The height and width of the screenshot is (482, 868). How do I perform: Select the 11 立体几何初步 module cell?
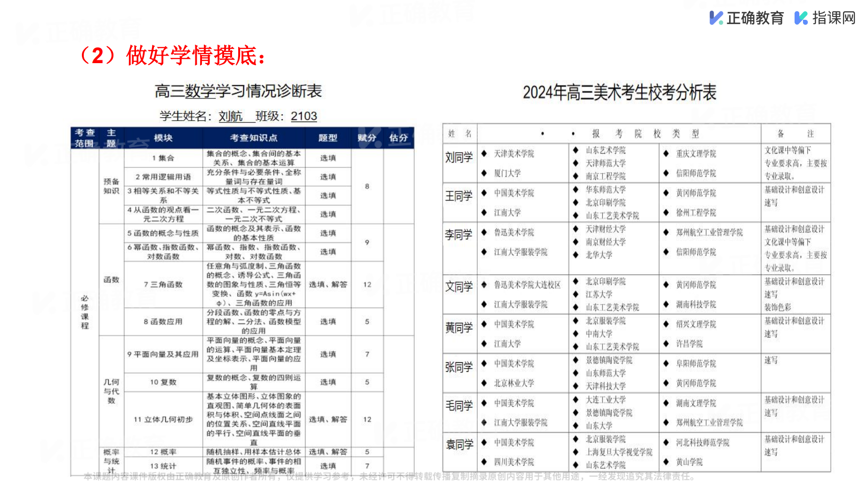163,419
